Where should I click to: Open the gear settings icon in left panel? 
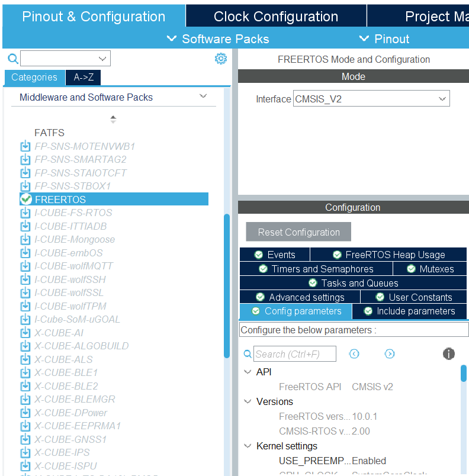[221, 59]
